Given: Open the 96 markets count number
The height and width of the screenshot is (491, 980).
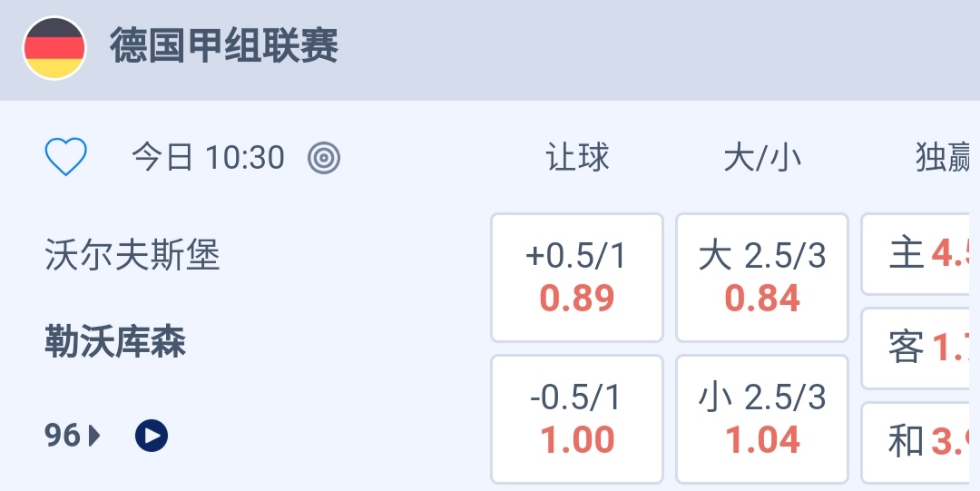Looking at the screenshot, I should (x=63, y=437).
